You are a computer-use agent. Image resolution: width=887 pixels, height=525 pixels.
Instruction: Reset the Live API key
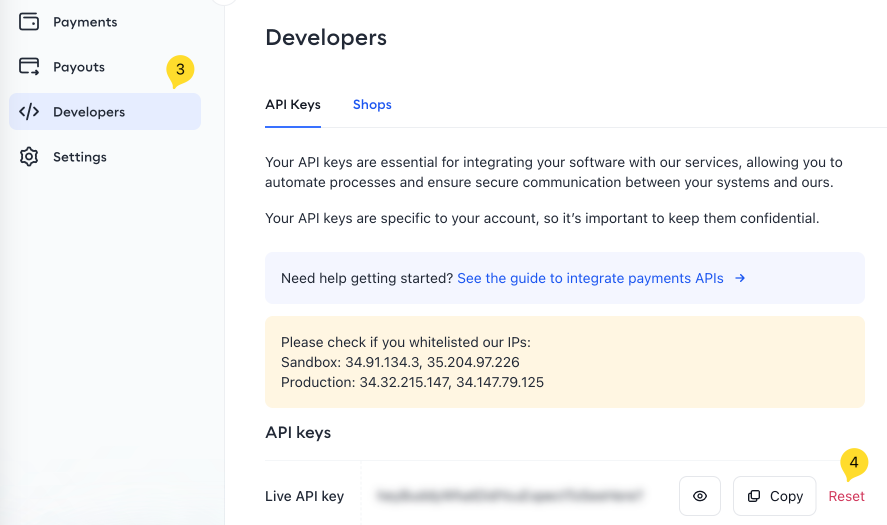(x=846, y=496)
